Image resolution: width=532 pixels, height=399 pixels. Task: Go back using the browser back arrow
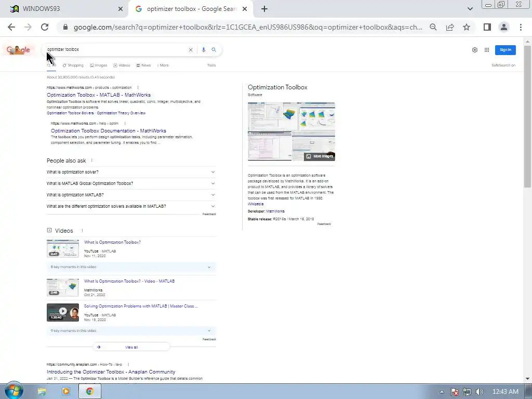(11, 27)
